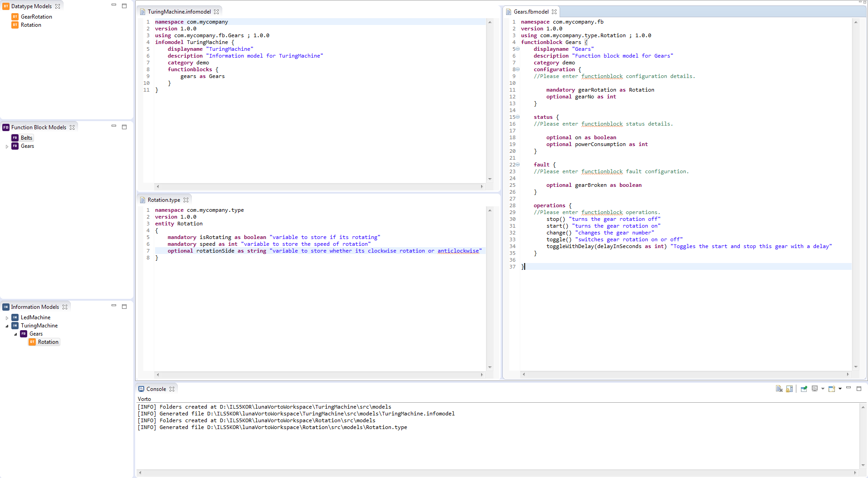Toggle Scroll Lock in Console
Screen dimensions: 868x478
pyautogui.click(x=790, y=389)
